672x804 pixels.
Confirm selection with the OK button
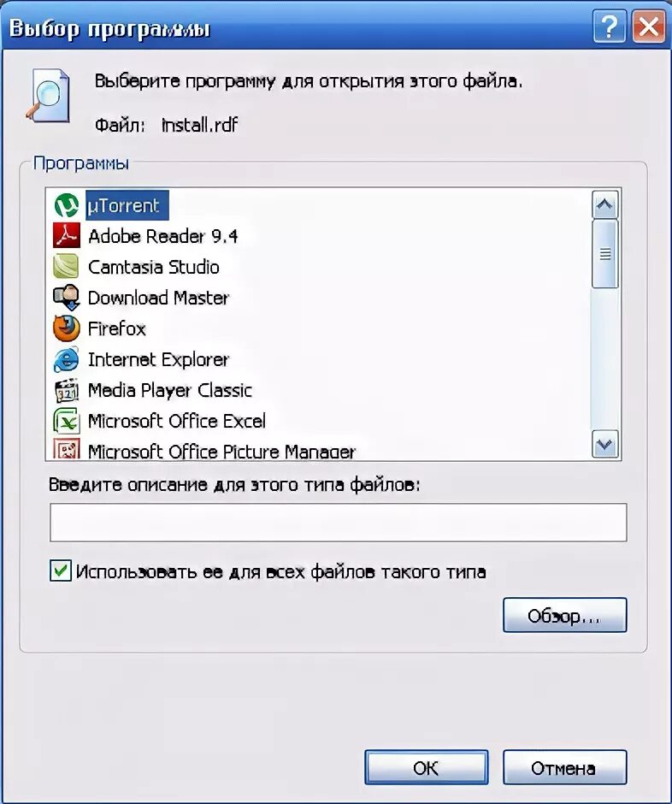(x=427, y=767)
